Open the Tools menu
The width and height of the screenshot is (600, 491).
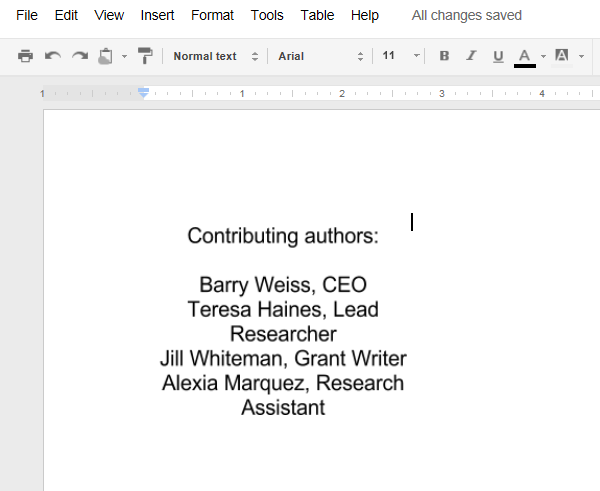[267, 15]
